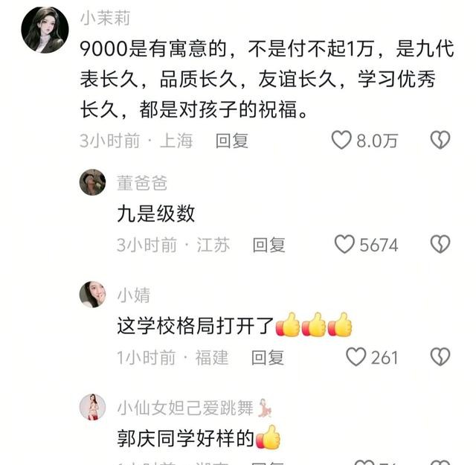Open username 小婧
This screenshot has height=465, width=476.
point(134,295)
